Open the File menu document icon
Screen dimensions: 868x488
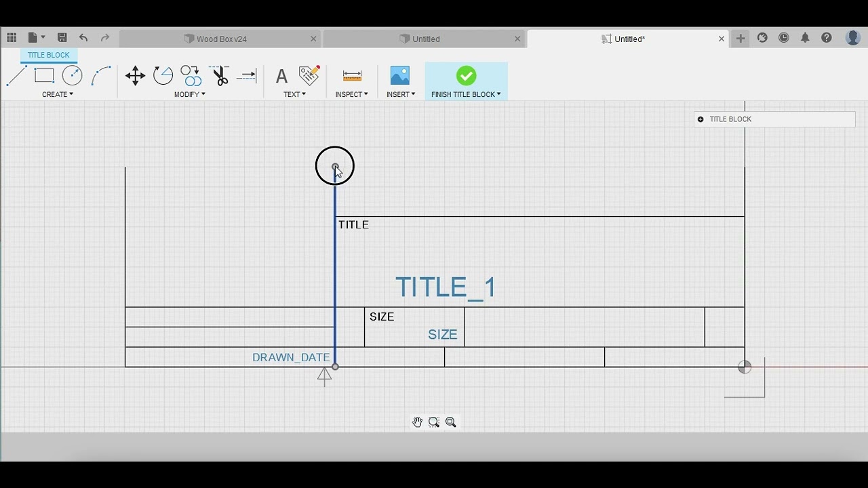click(33, 38)
